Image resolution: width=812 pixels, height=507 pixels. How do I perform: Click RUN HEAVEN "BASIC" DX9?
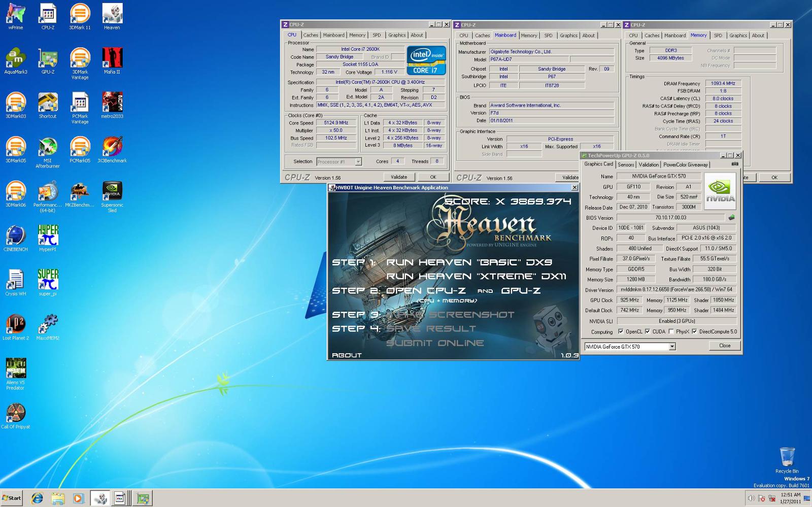pos(469,262)
